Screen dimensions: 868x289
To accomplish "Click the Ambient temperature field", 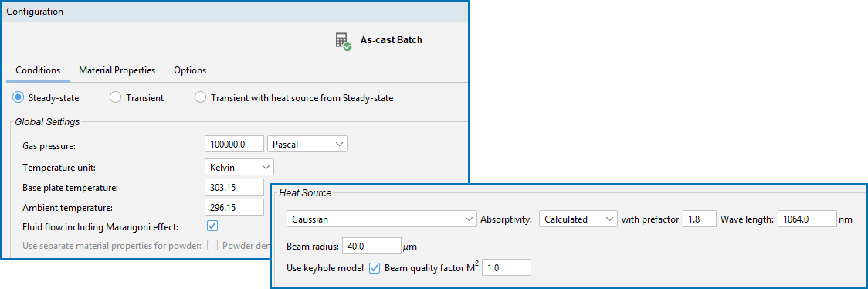I will [234, 208].
